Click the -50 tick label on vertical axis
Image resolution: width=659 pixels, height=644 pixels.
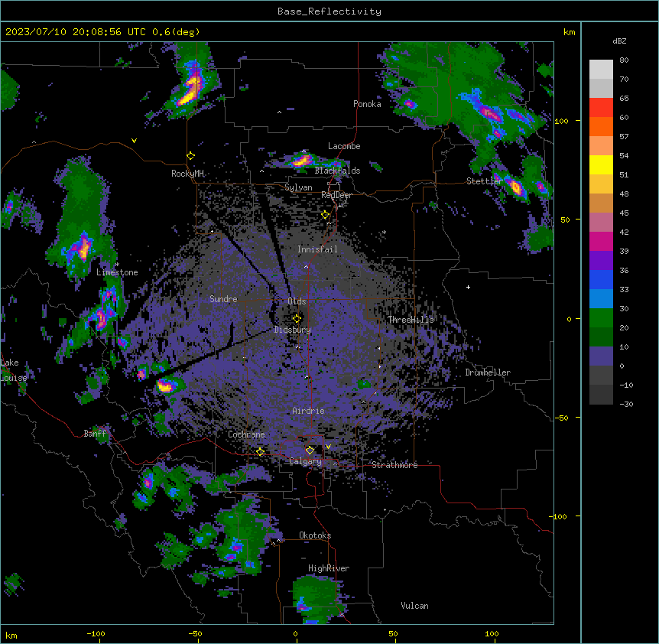point(561,418)
